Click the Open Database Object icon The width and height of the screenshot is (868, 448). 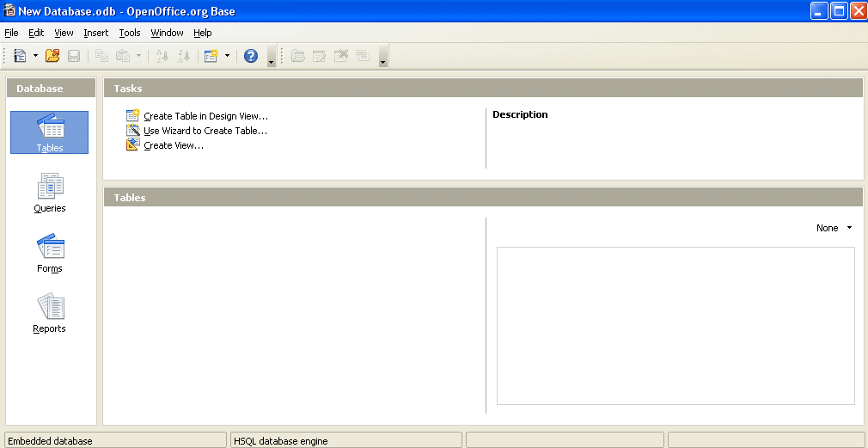pyautogui.click(x=298, y=55)
